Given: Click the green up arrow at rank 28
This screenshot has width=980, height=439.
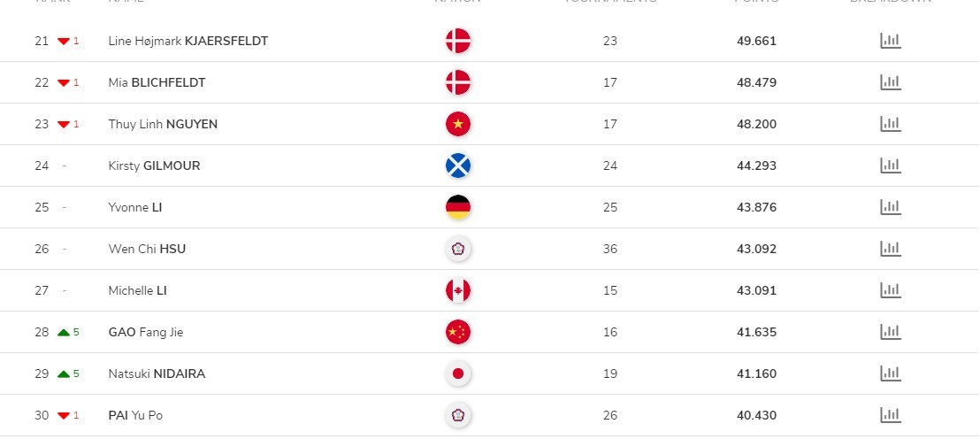Looking at the screenshot, I should point(64,332).
